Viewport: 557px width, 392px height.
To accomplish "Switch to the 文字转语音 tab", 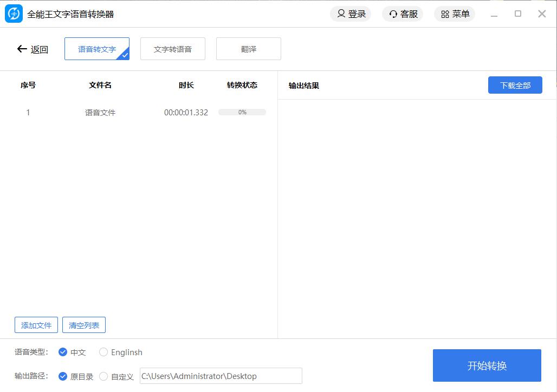I will pos(172,49).
